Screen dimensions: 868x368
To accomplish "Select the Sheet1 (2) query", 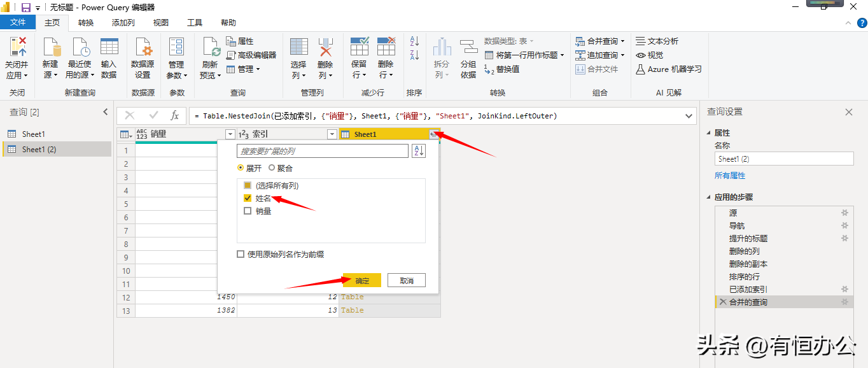I will click(x=56, y=150).
